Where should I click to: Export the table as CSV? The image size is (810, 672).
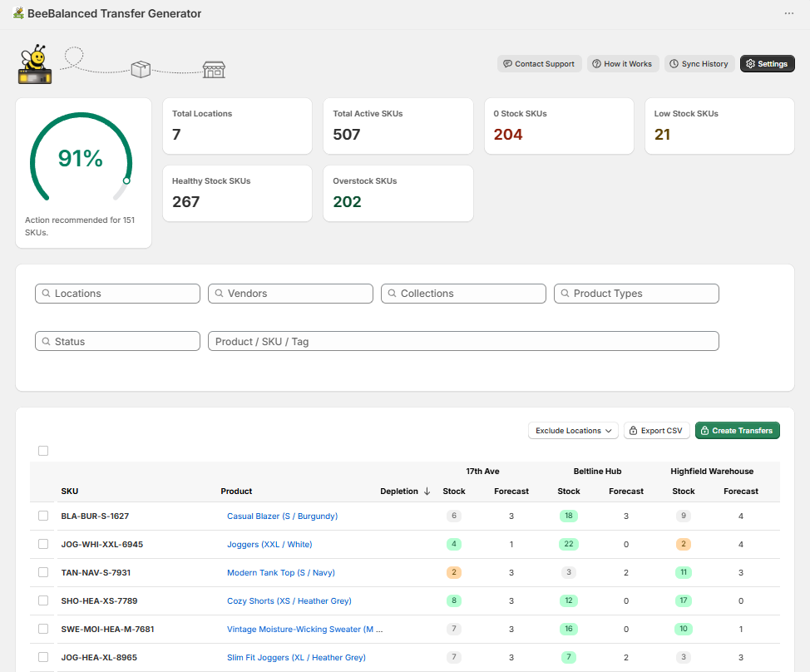click(x=657, y=430)
